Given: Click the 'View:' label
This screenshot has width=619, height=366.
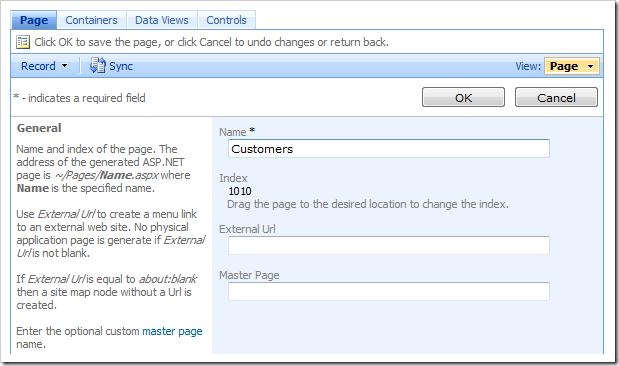Looking at the screenshot, I should tap(528, 66).
